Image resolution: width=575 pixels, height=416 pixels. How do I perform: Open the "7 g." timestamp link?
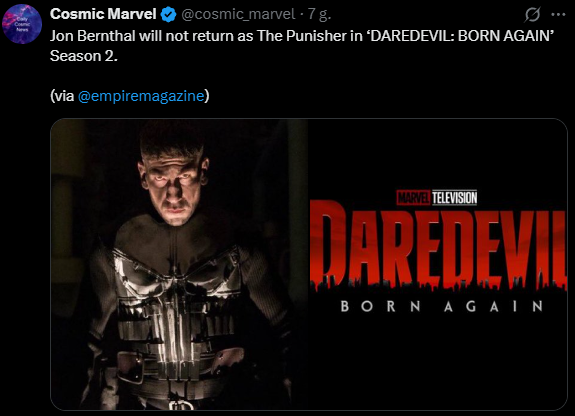(319, 14)
